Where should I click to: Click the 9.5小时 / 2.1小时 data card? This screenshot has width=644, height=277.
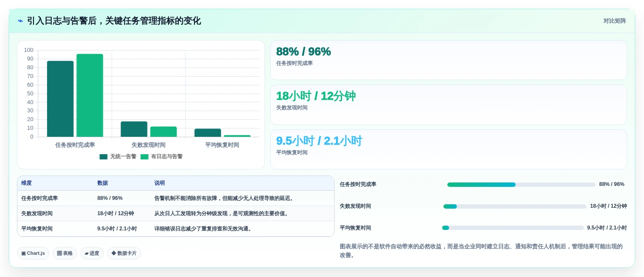tap(449, 149)
